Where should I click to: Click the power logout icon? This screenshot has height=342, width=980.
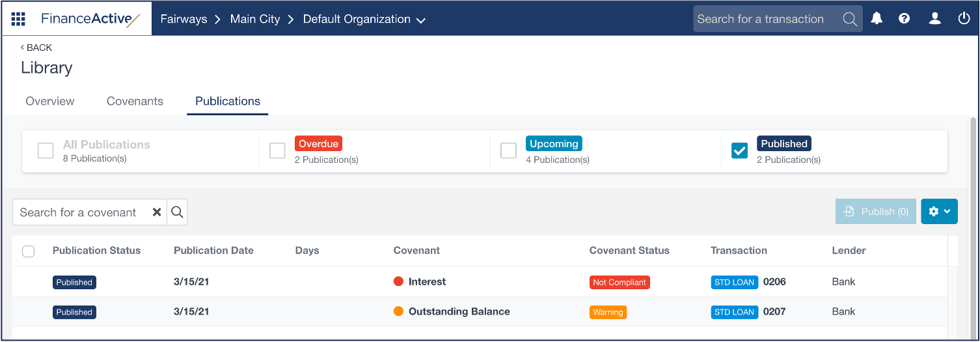click(964, 19)
